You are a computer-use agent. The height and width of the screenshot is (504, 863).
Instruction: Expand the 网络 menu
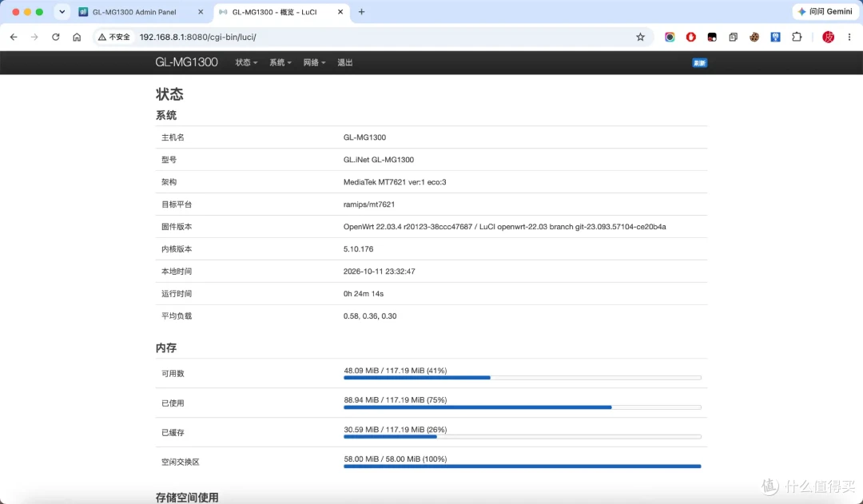314,63
